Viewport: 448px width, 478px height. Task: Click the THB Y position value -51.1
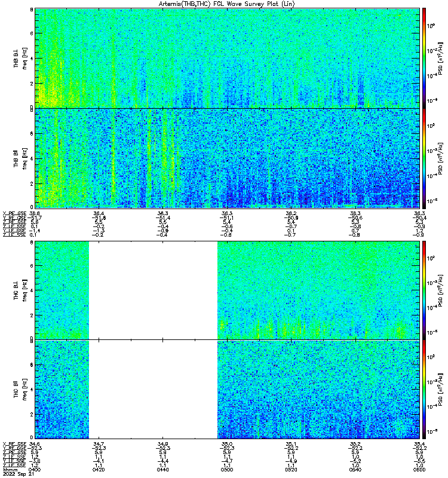click(227, 217)
